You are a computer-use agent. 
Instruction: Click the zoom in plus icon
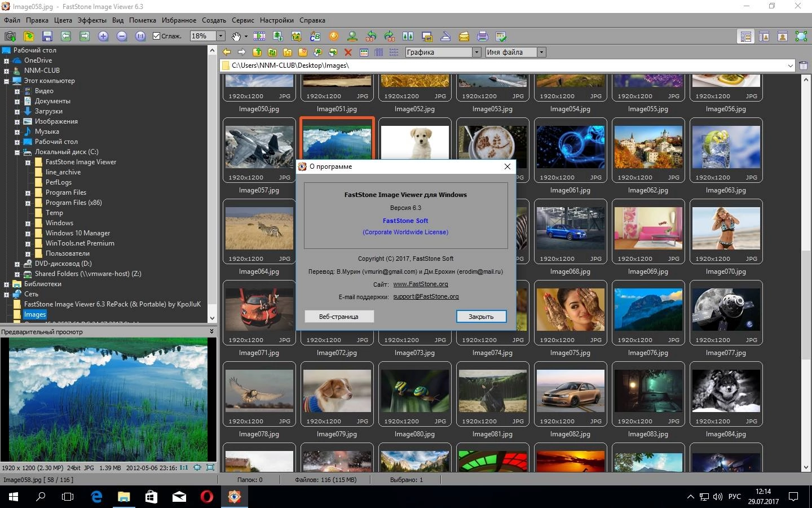103,36
